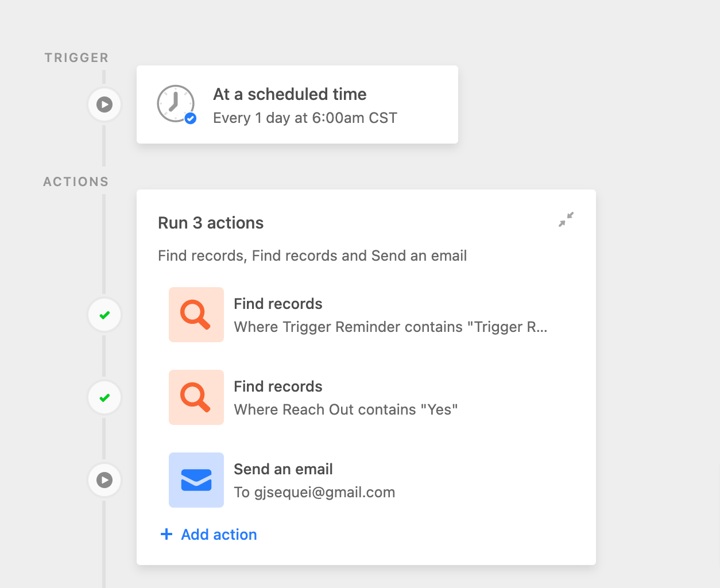Click the blue envelope Send an email icon
This screenshot has height=588, width=720.
(196, 480)
